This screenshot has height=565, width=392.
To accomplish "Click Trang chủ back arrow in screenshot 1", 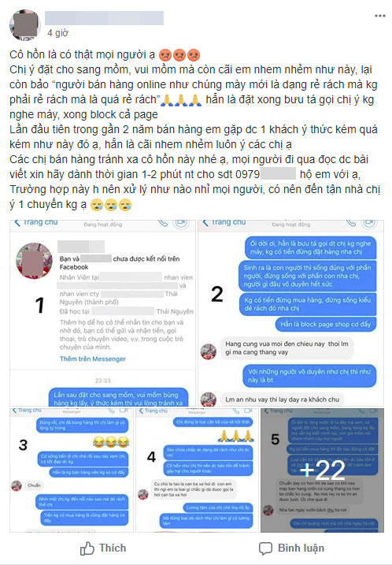I will [17, 223].
